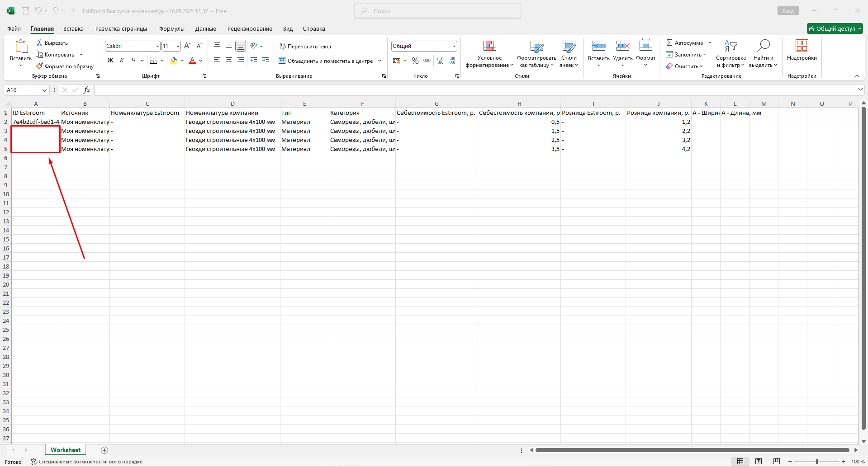Click Sort and Filter icon
This screenshot has width=868, height=467.
click(x=730, y=46)
